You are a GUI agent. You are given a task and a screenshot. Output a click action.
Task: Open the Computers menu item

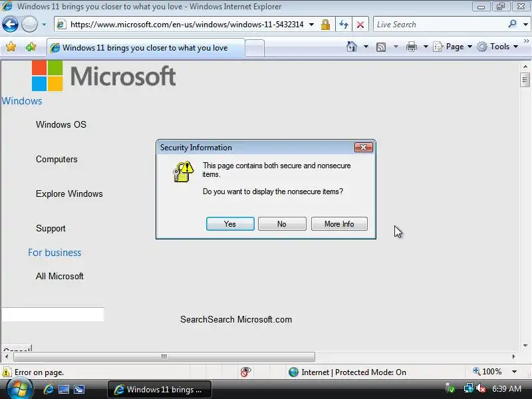(x=57, y=159)
